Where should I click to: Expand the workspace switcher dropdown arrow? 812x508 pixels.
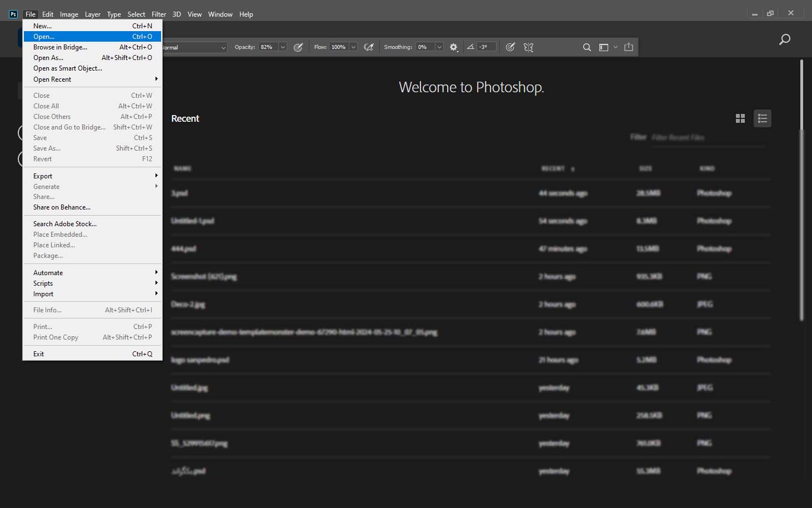[x=615, y=47]
